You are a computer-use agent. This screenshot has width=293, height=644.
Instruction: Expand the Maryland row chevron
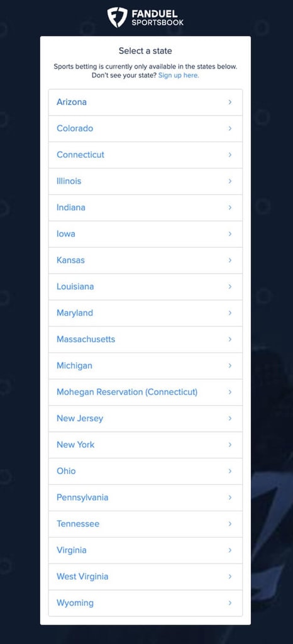(230, 313)
